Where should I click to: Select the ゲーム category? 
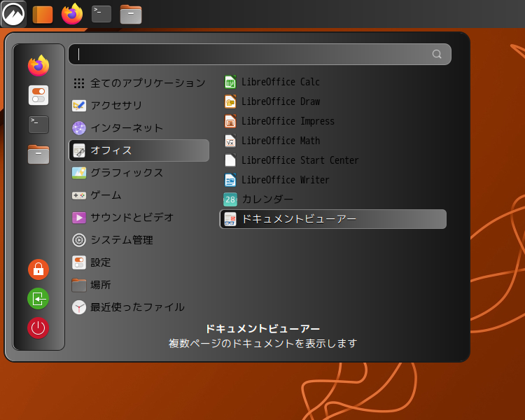pos(139,195)
